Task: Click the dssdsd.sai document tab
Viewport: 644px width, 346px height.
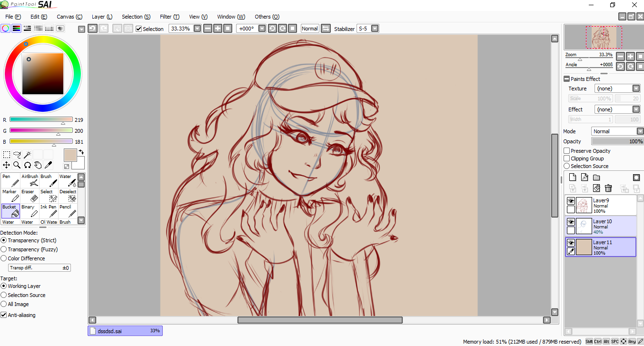Action: 125,330
